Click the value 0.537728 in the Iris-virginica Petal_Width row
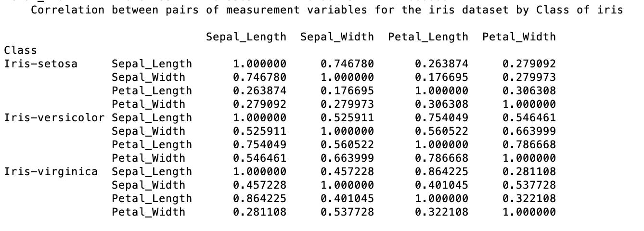 348,212
